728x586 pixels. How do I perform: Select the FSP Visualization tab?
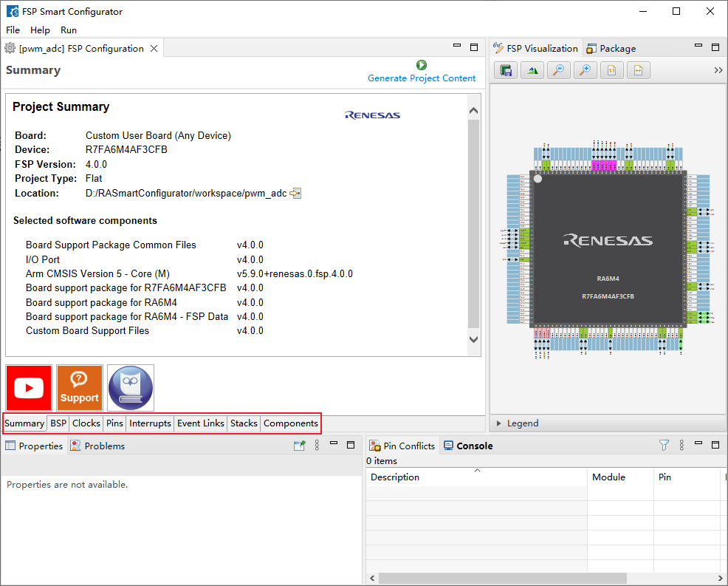coord(536,48)
